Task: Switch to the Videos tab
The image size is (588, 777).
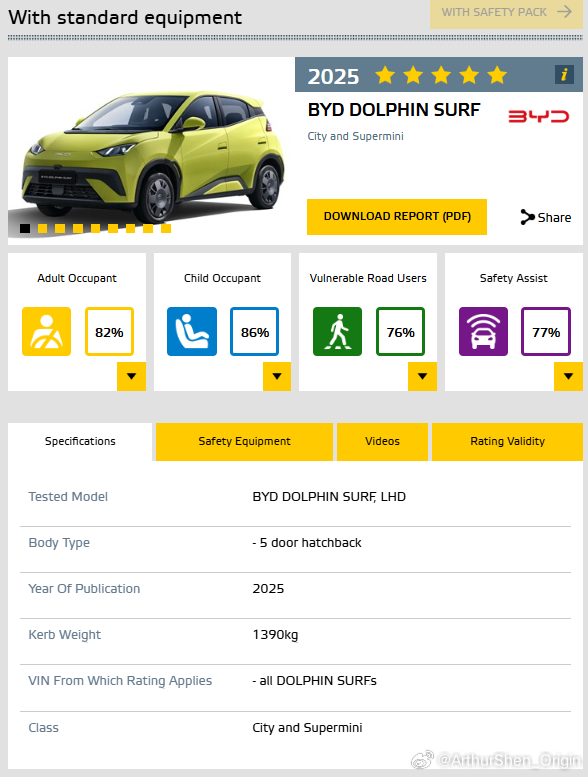Action: (x=382, y=442)
